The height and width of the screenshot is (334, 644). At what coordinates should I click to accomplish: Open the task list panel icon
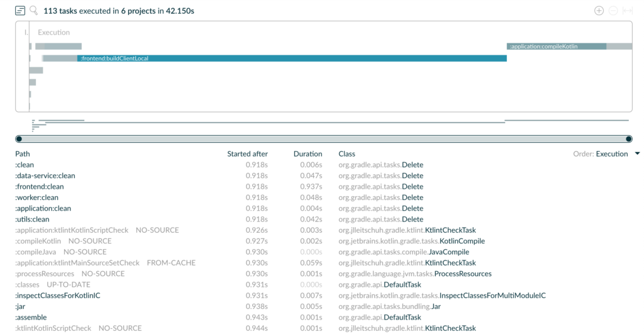pyautogui.click(x=20, y=11)
